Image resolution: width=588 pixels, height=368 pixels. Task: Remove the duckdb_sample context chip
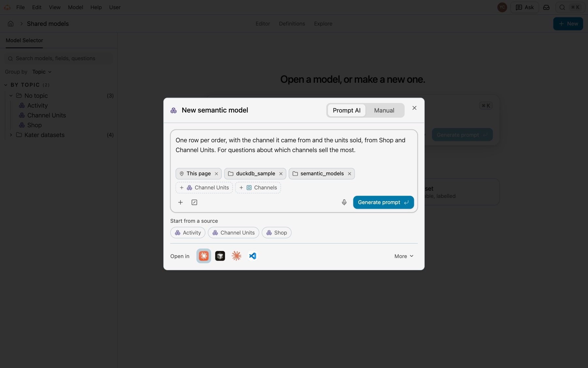(x=281, y=174)
